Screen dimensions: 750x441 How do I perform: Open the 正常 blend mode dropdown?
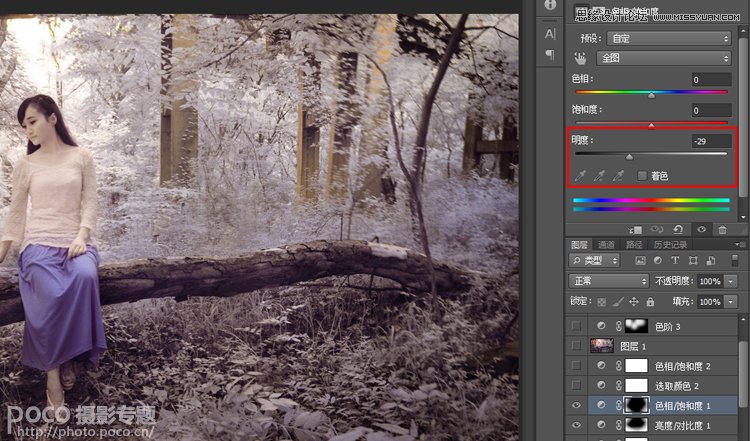click(x=607, y=281)
